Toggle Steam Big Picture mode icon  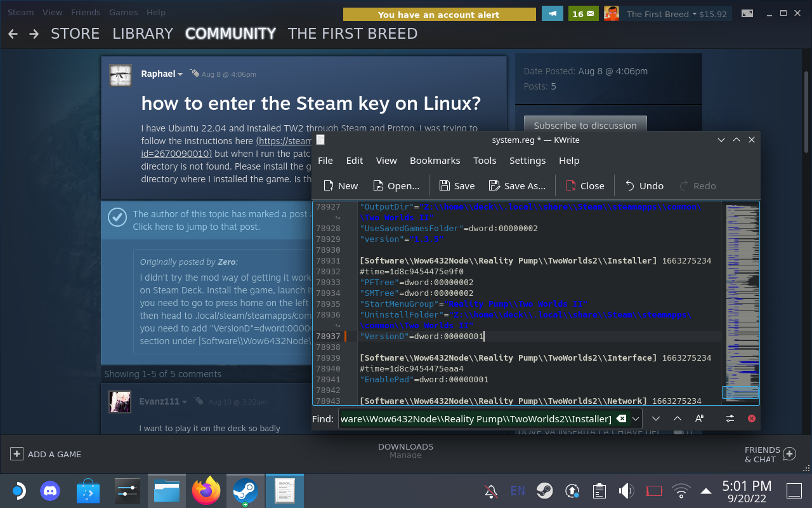(x=748, y=13)
